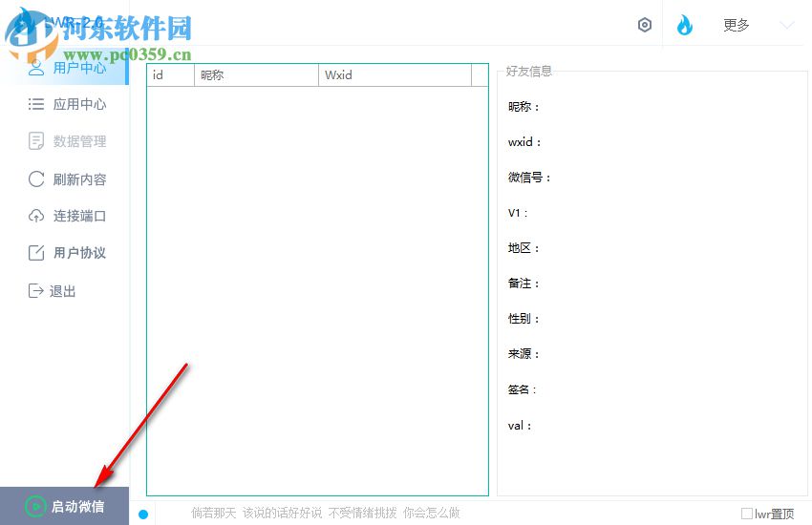Viewport: 812px width, 525px height.
Task: Click the 性别： label
Action: (x=524, y=319)
